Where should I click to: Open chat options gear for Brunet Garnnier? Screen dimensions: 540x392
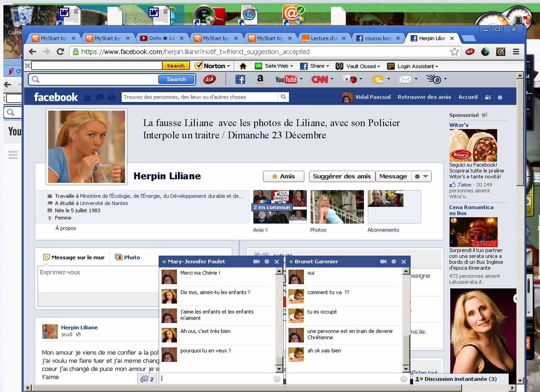pyautogui.click(x=394, y=262)
